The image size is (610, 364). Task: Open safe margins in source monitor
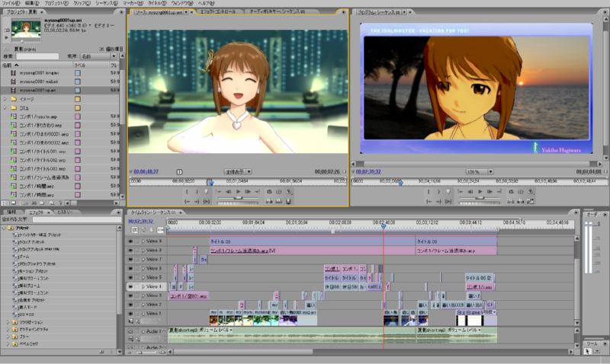coord(278,191)
